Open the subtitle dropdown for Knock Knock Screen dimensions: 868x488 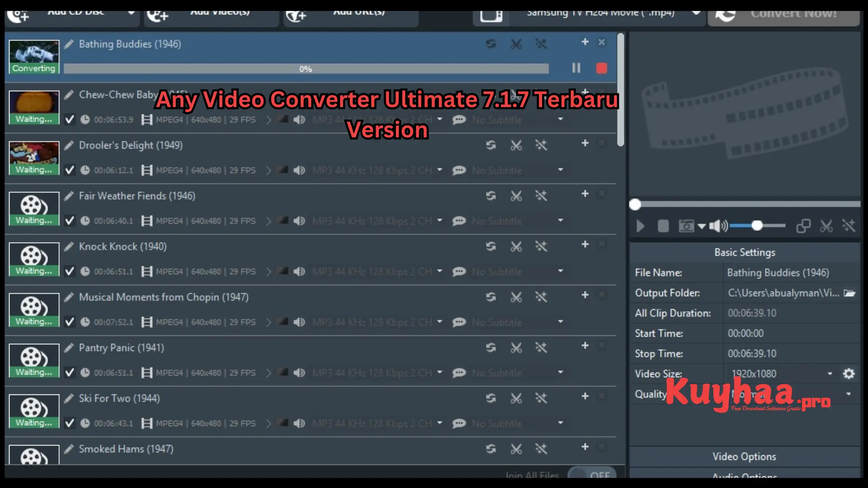click(561, 271)
